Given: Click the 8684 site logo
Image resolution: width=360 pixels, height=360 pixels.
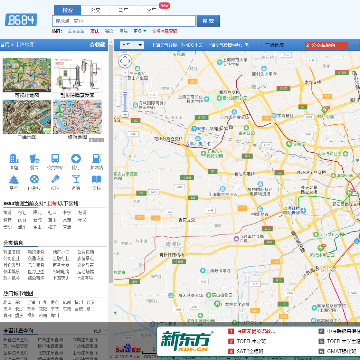Looking at the screenshot, I should [21, 20].
